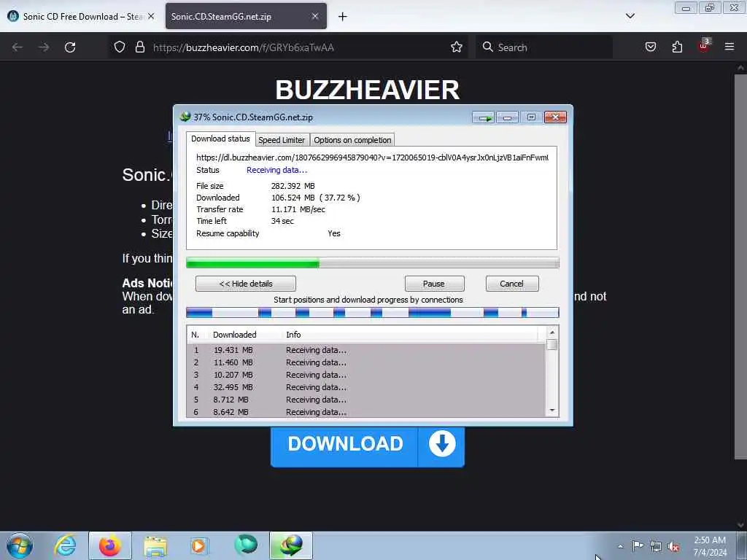Click connection list scroll up arrow

click(x=551, y=332)
